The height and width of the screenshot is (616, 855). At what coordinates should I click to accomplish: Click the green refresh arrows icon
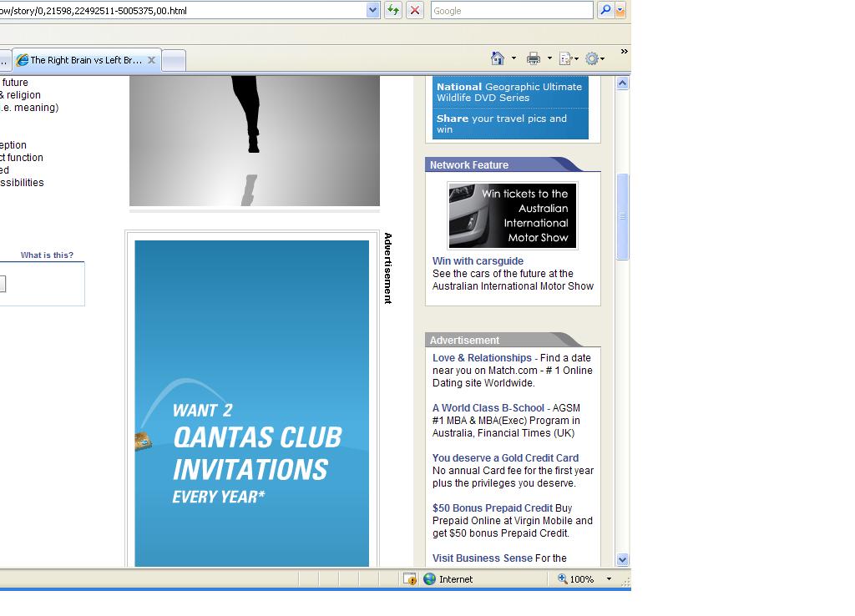[393, 10]
